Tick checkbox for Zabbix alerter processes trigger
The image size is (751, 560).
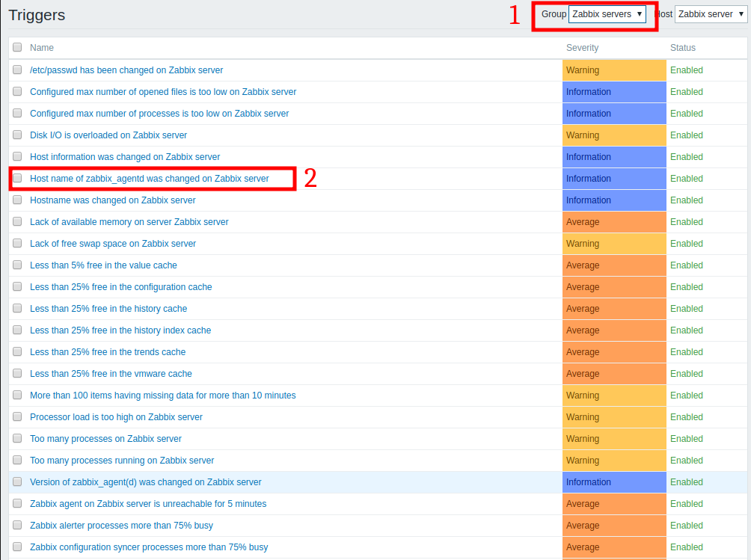coord(17,525)
